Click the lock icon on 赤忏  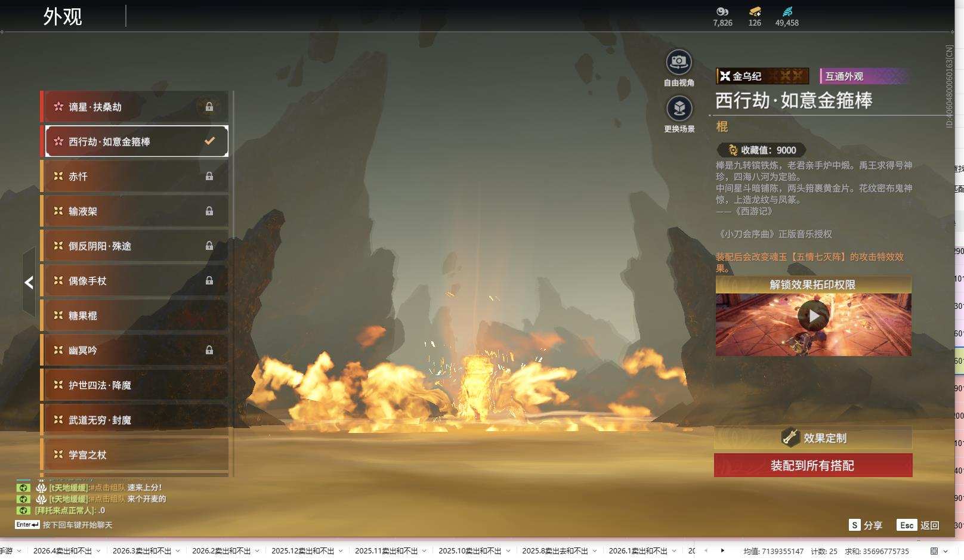209,177
